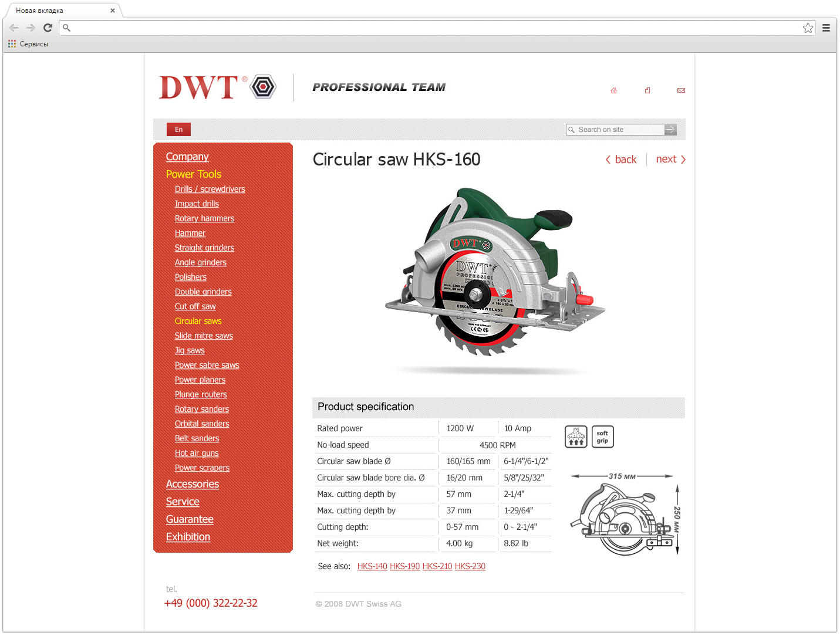This screenshot has height=636, width=840.
Task: Open Rotary hammers category
Action: coord(204,218)
